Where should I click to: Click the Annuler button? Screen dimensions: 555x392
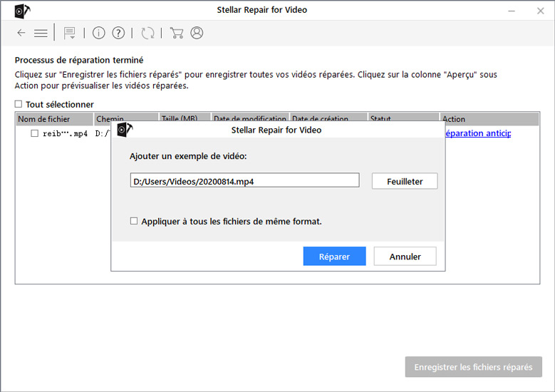405,256
